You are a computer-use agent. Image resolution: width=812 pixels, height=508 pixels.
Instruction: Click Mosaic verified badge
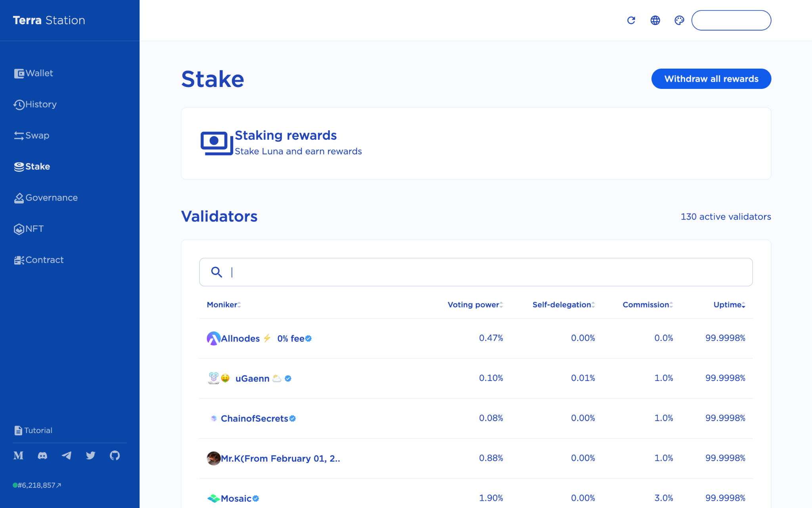[256, 498]
